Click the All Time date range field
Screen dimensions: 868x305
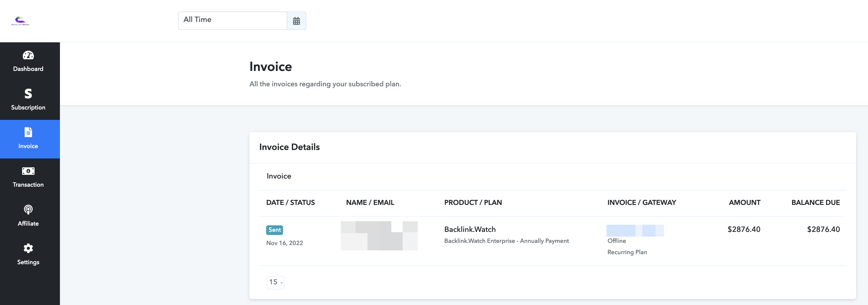coord(233,21)
